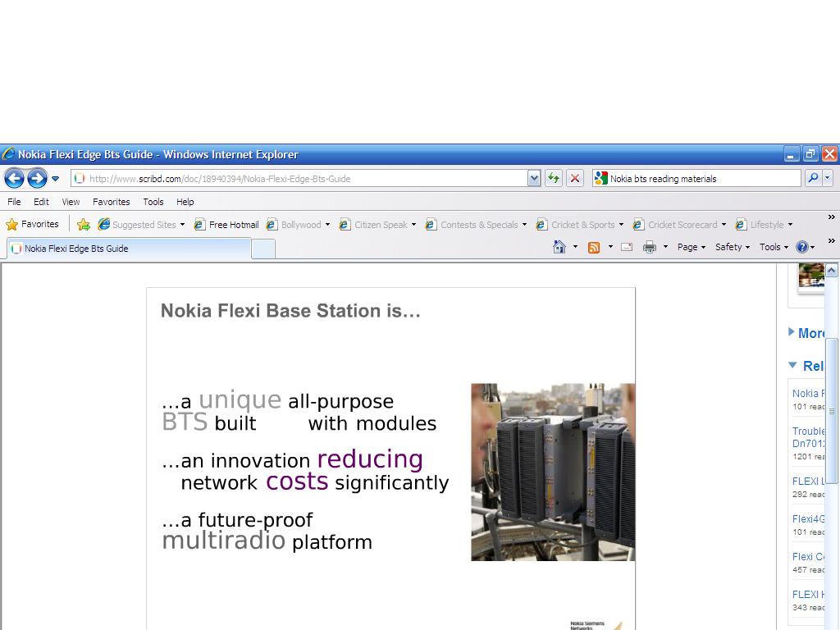The width and height of the screenshot is (840, 630).
Task: Open the Home page icon
Action: click(559, 247)
